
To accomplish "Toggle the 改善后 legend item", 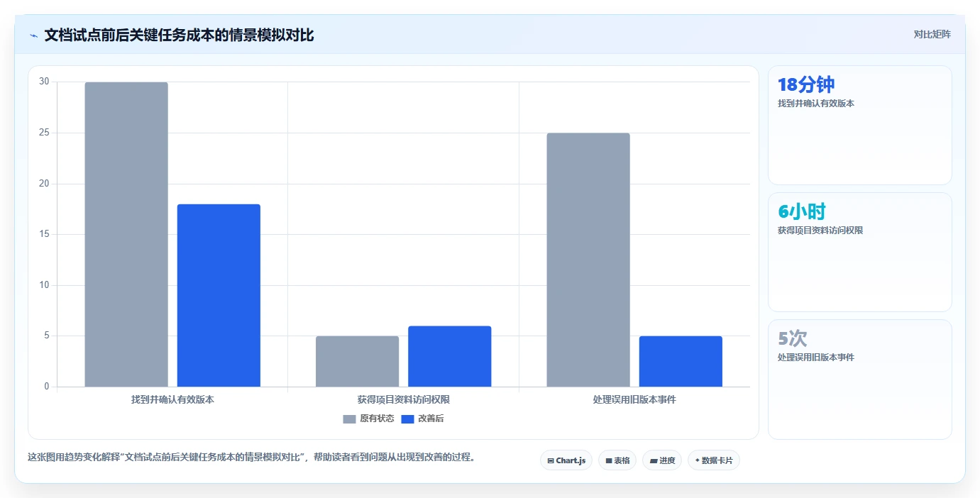I will 422,419.
